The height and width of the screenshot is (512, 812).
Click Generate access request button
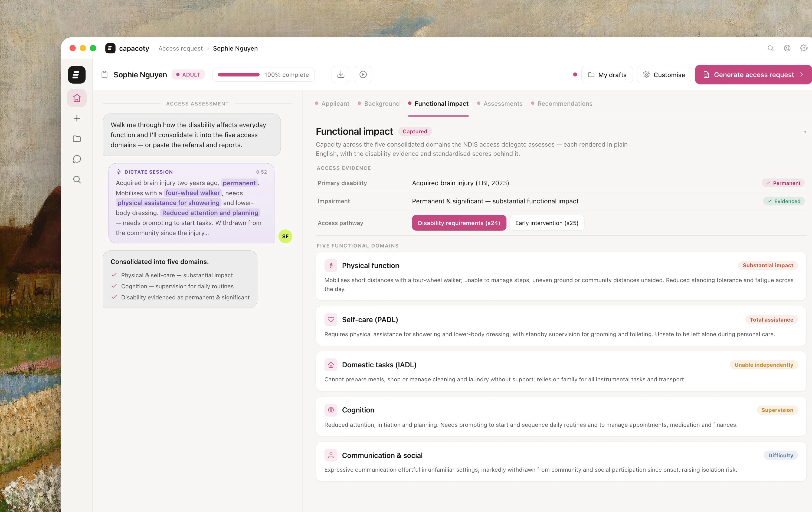click(753, 74)
